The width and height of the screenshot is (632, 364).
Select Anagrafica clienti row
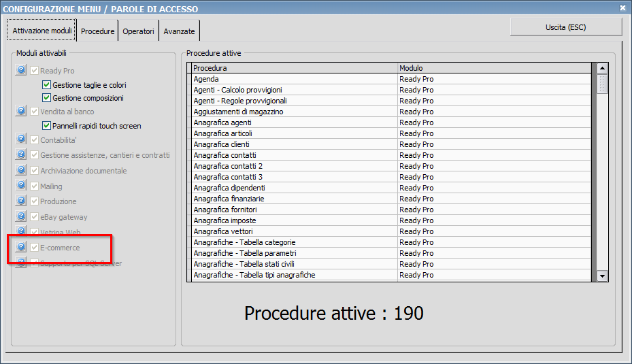[391, 144]
